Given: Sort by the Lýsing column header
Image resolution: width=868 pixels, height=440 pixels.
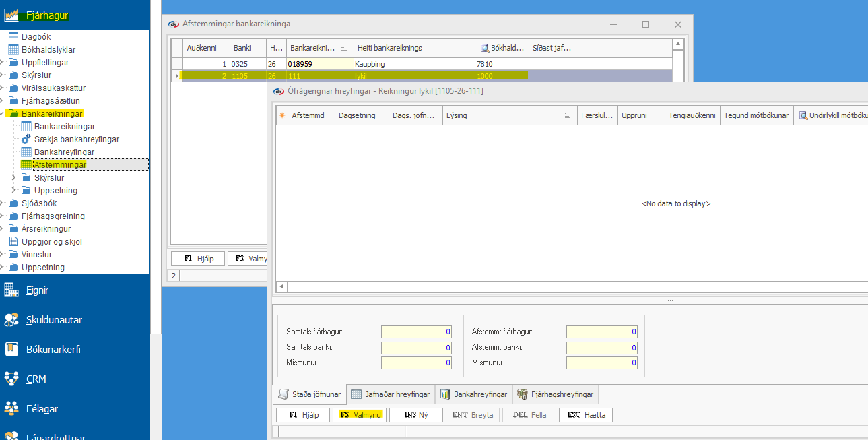Looking at the screenshot, I should point(505,115).
